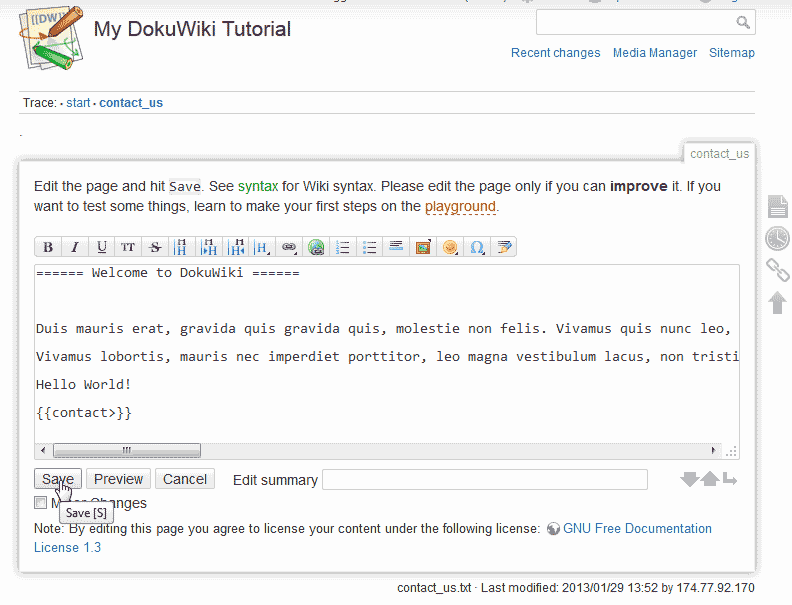792x605 pixels.
Task: Click the Bold text toolbar icon
Action: pyautogui.click(x=47, y=247)
